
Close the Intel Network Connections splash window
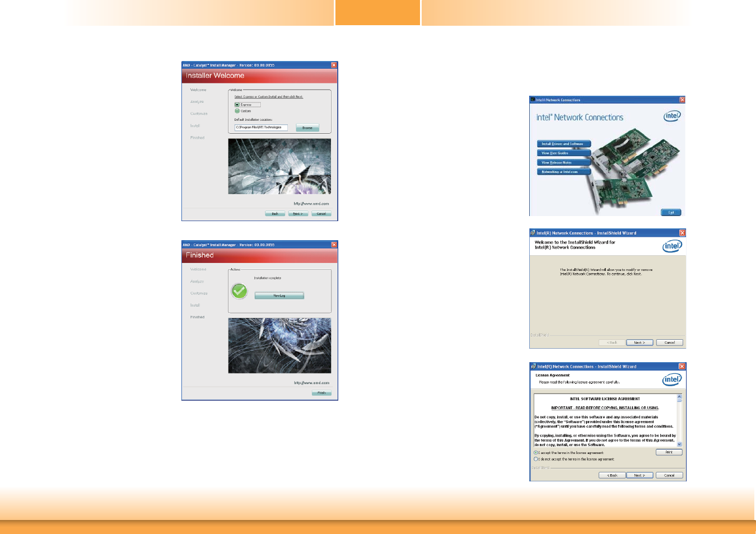coord(682,100)
